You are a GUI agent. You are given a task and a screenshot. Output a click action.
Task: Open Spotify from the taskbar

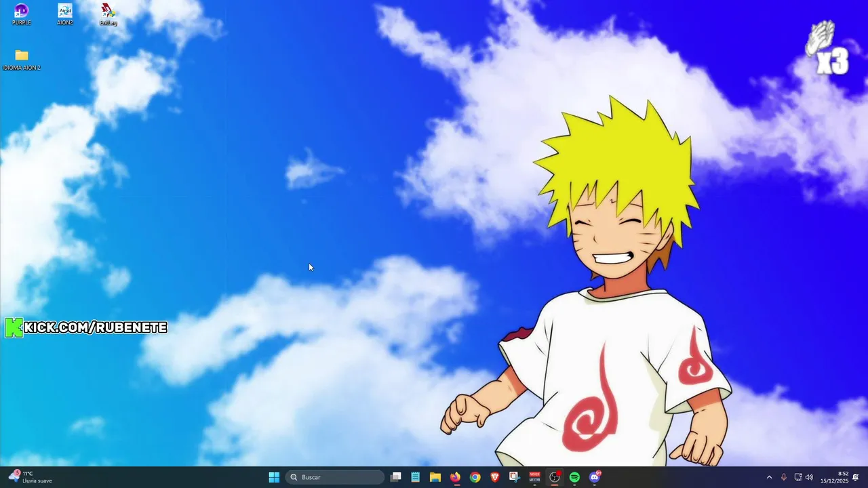pos(574,477)
